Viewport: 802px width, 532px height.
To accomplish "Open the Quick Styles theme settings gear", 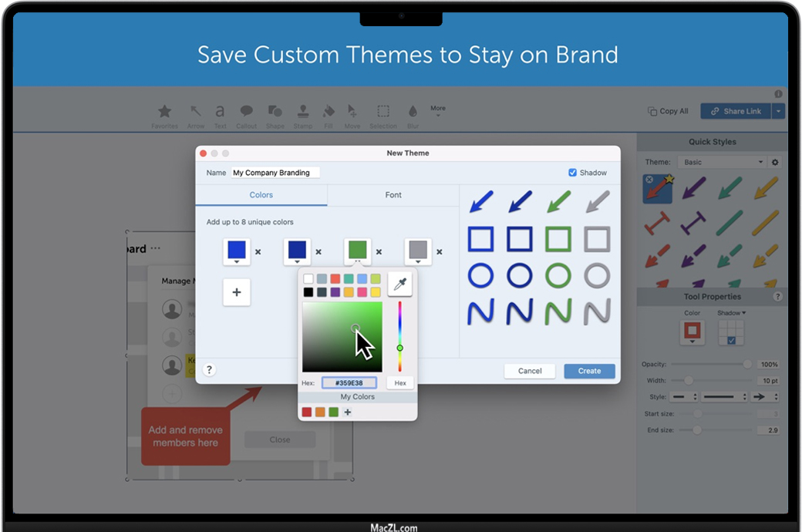I will tap(775, 163).
